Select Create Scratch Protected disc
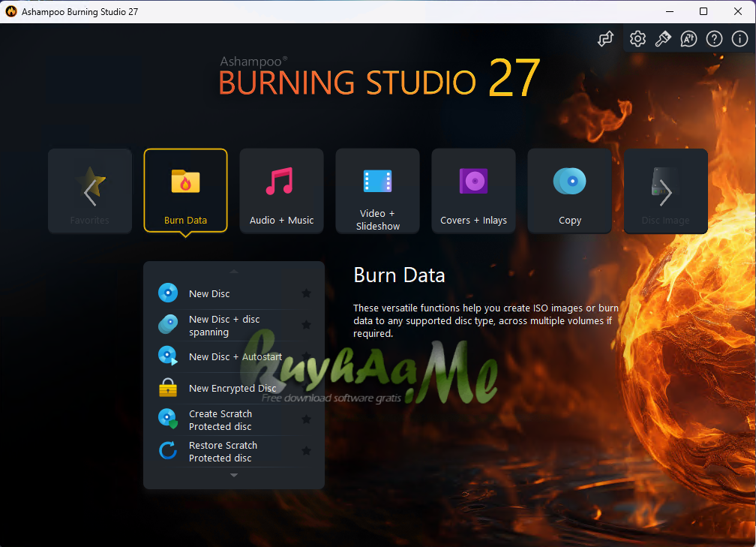Viewport: 756px width, 547px height. click(234, 419)
